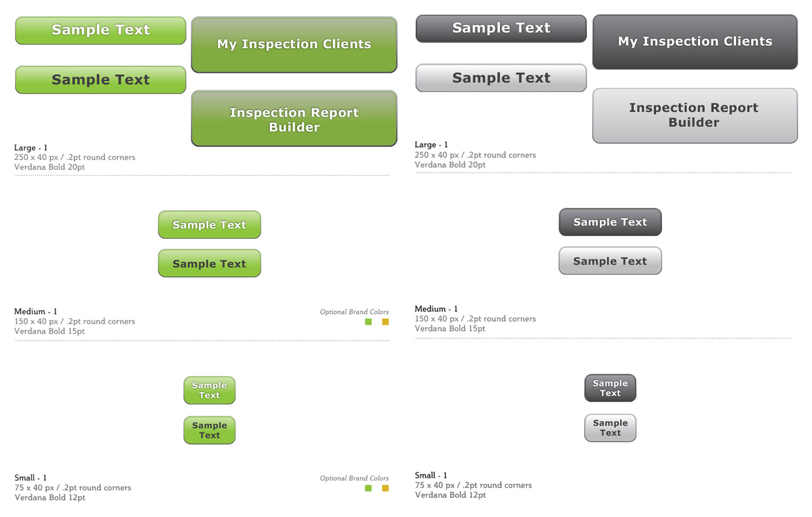Click medium green Sample Text button, dark text
The height and width of the screenshot is (517, 812).
[209, 263]
